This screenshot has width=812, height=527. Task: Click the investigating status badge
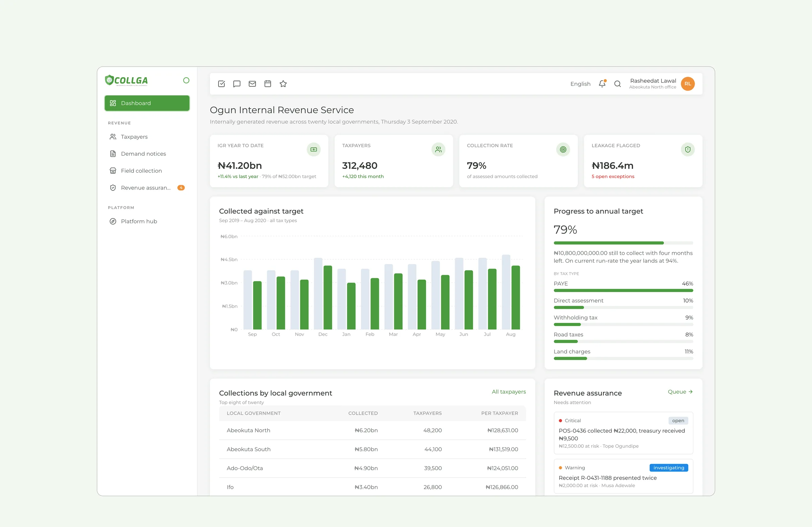(669, 468)
